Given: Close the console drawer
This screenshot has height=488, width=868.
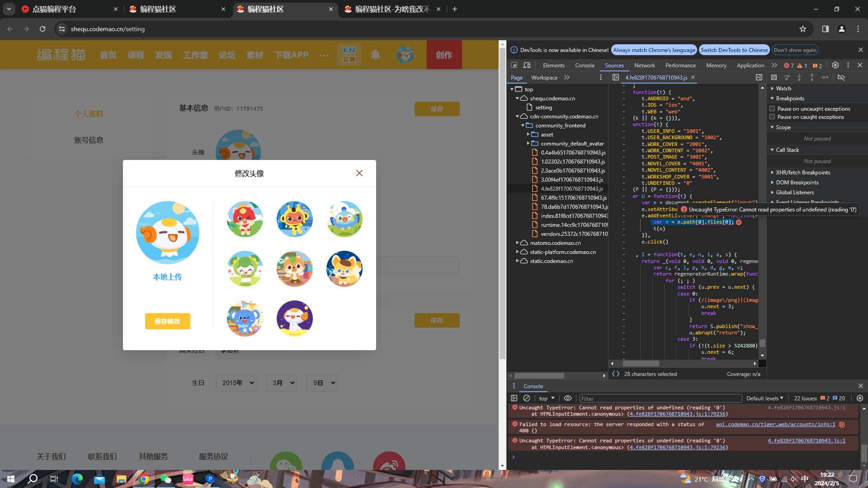Looking at the screenshot, I should (x=861, y=386).
